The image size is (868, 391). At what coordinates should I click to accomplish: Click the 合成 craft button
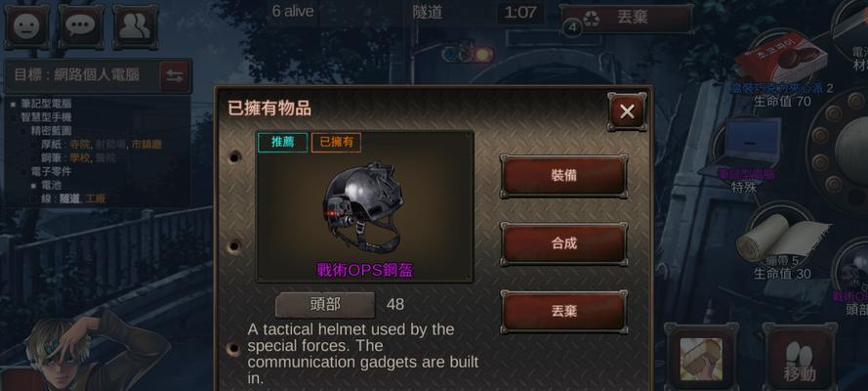coord(564,243)
